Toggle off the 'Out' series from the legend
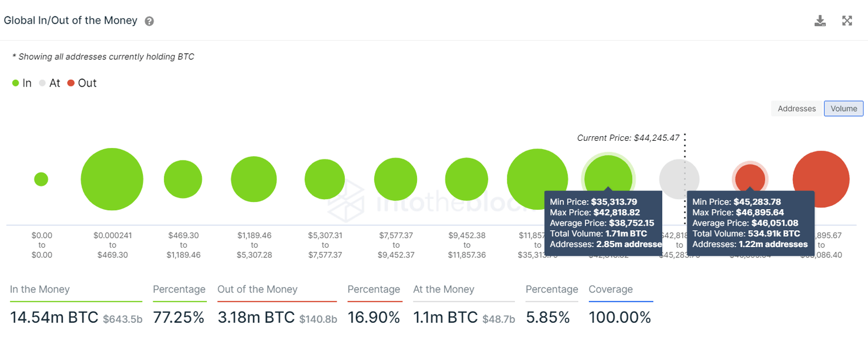The image size is (868, 350). (82, 83)
